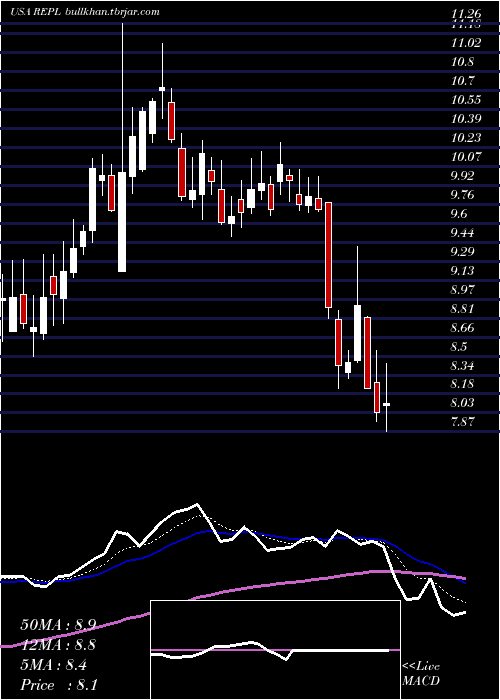The width and height of the screenshot is (500, 700).
Task: Click the 8.34 price axis label
Action: [x=462, y=366]
